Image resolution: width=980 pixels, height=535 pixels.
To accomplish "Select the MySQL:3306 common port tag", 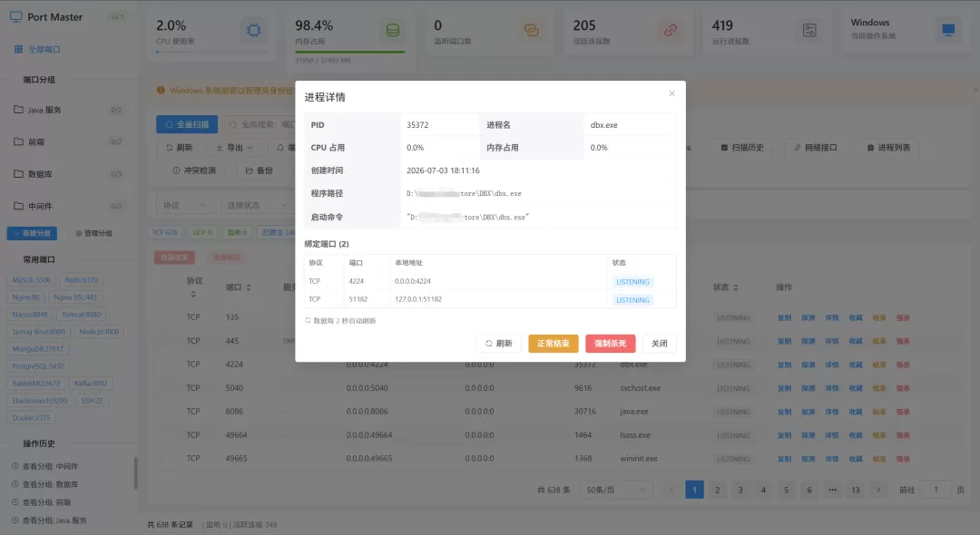I will pos(31,280).
